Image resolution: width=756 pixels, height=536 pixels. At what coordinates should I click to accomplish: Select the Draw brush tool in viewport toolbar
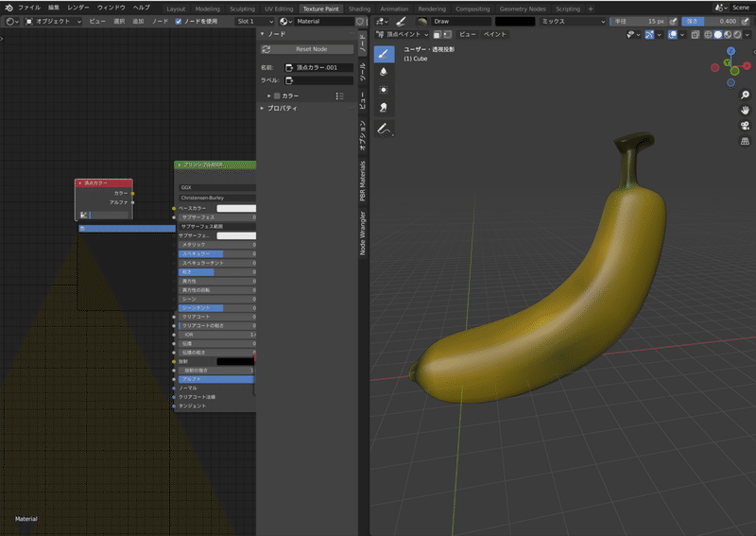[384, 54]
